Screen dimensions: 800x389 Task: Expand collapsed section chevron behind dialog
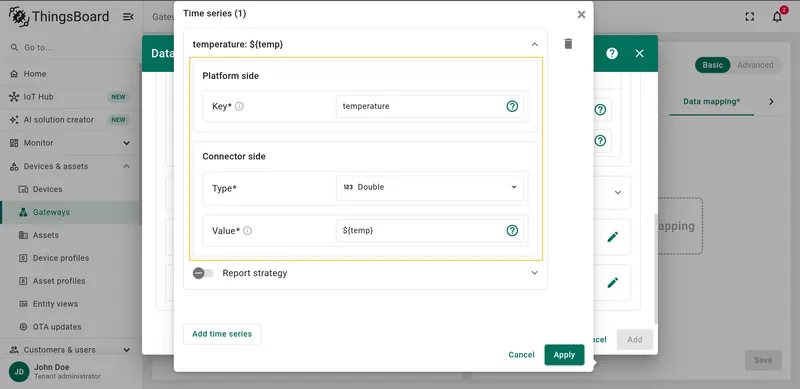(x=618, y=192)
